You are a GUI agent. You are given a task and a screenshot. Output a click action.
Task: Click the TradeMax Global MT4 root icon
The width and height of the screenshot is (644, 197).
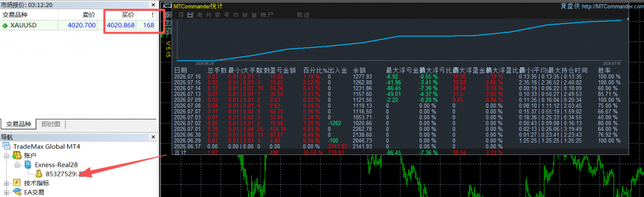[x=6, y=146]
